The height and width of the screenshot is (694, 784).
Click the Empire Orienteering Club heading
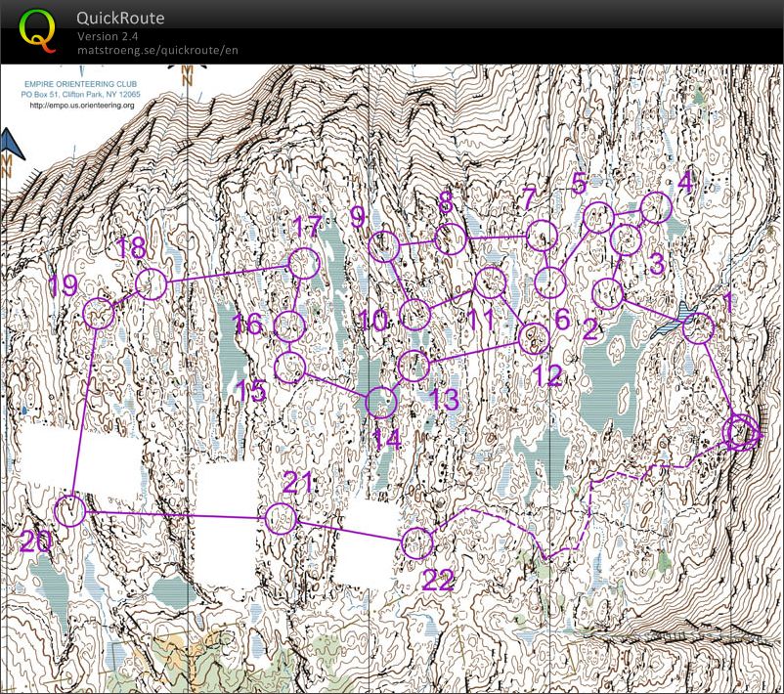(x=82, y=84)
